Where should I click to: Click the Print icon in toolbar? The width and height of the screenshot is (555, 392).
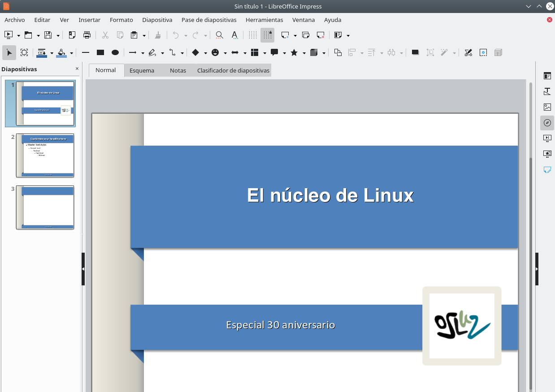87,35
